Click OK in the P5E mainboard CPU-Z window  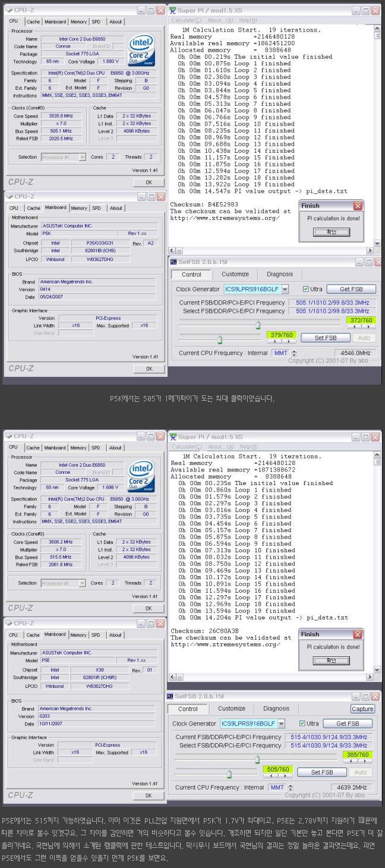click(x=149, y=795)
